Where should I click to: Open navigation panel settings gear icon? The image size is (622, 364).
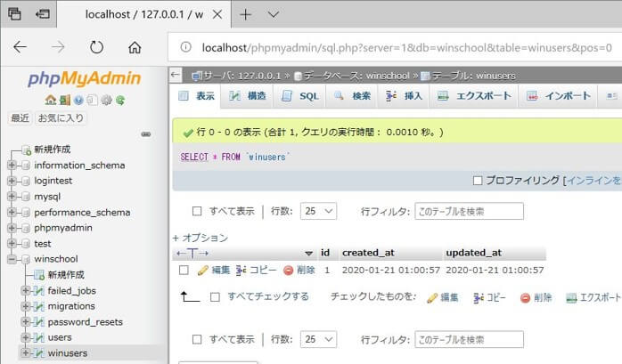[x=106, y=100]
